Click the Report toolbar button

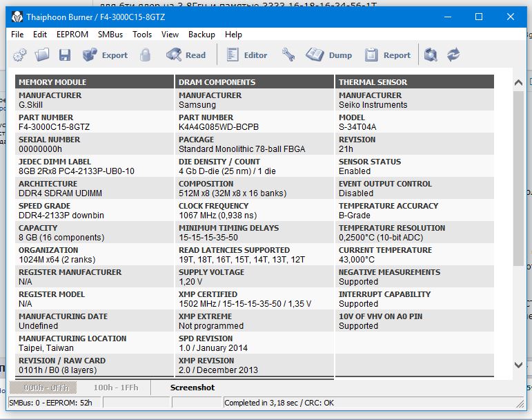pos(388,55)
